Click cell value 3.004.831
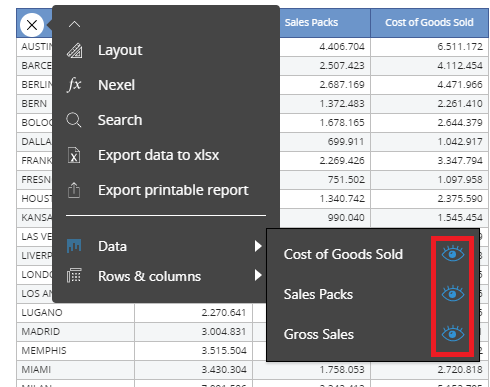This screenshot has width=490, height=387. (224, 332)
